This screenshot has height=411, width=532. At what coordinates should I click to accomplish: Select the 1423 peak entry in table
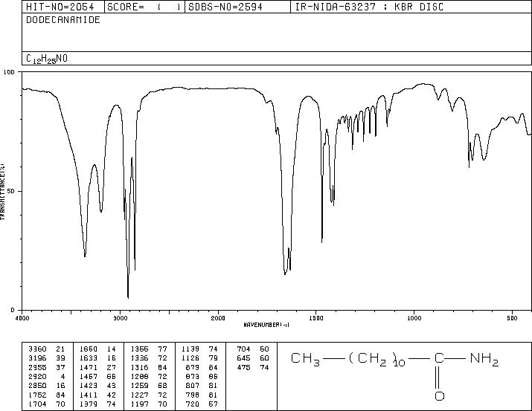coord(97,386)
